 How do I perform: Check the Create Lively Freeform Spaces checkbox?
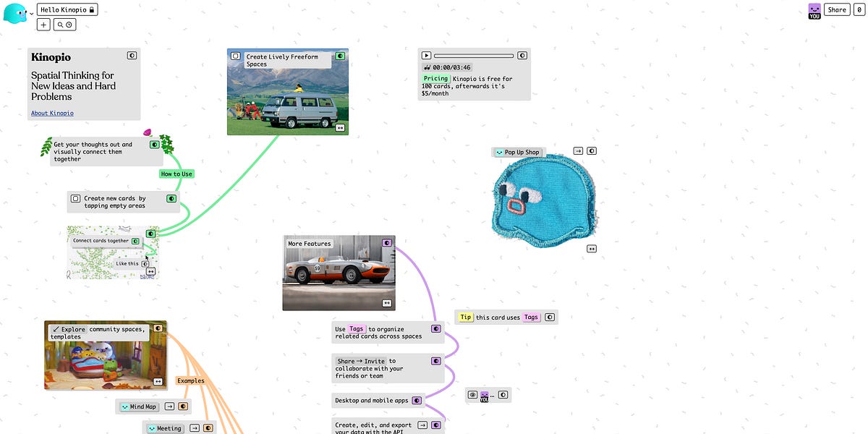pyautogui.click(x=236, y=56)
